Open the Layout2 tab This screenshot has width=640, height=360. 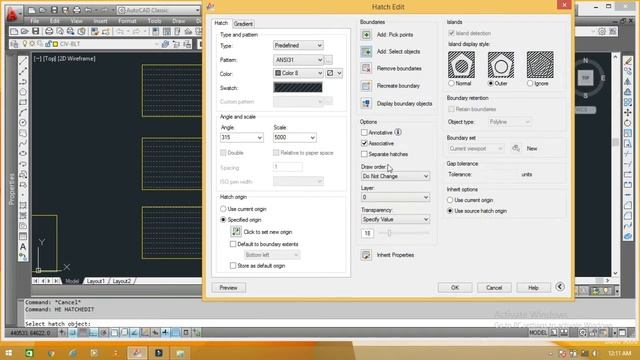click(122, 281)
